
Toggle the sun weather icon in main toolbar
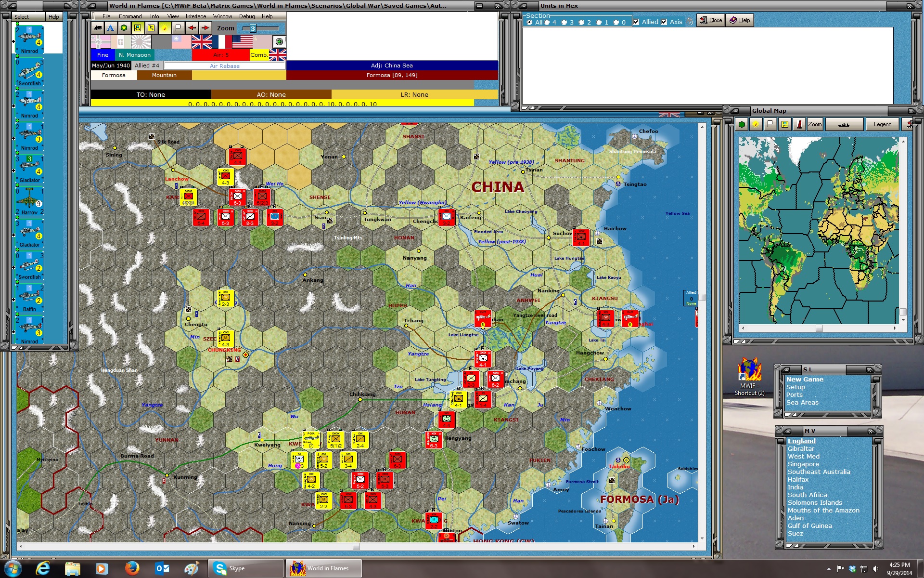pos(165,28)
